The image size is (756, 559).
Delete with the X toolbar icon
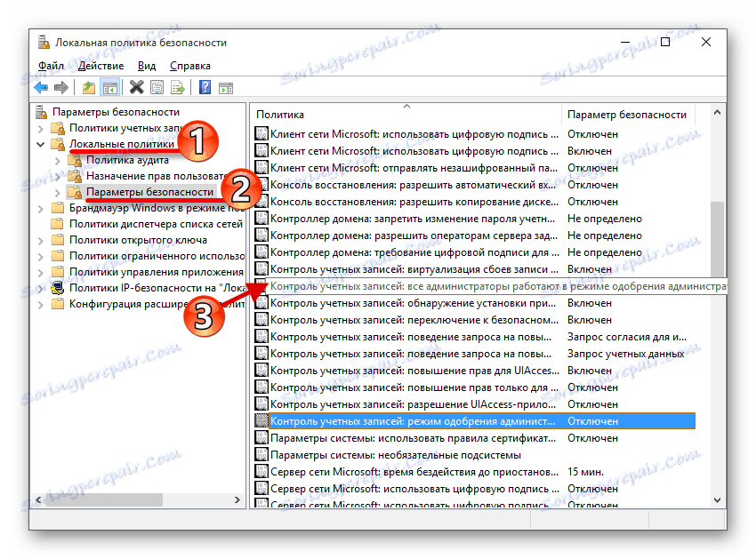coord(137,87)
